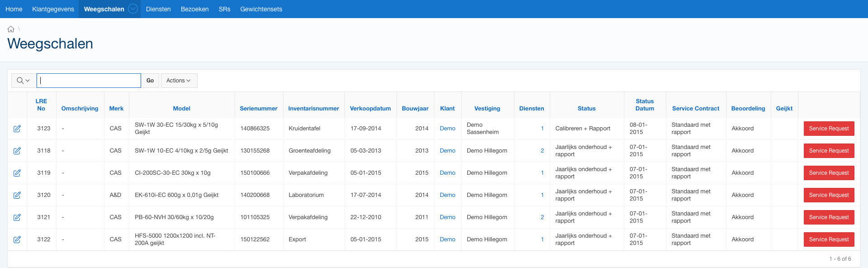868x268 pixels.
Task: Click the home breadcrumb icon
Action: click(x=11, y=29)
